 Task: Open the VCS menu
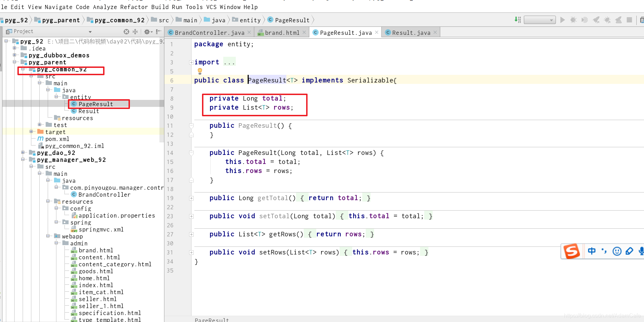click(211, 7)
